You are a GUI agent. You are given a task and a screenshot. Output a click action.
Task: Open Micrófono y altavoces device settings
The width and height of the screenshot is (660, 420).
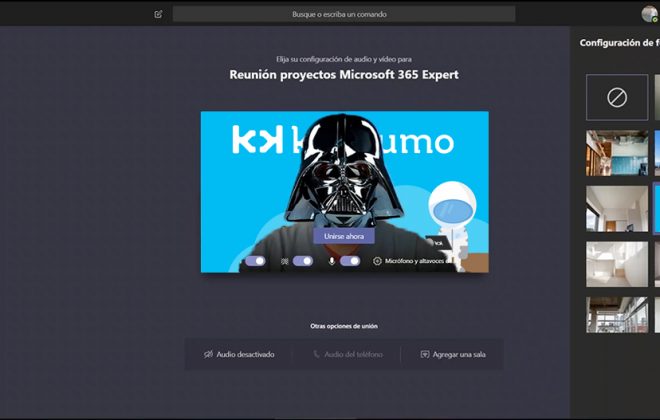click(414, 261)
